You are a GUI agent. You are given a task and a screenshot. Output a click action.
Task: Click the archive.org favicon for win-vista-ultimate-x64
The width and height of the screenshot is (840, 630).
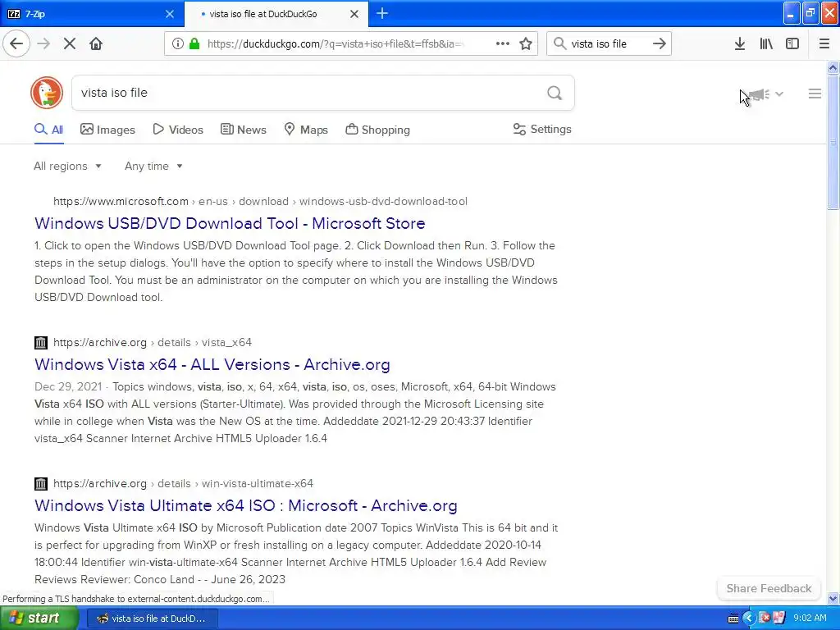(x=41, y=483)
